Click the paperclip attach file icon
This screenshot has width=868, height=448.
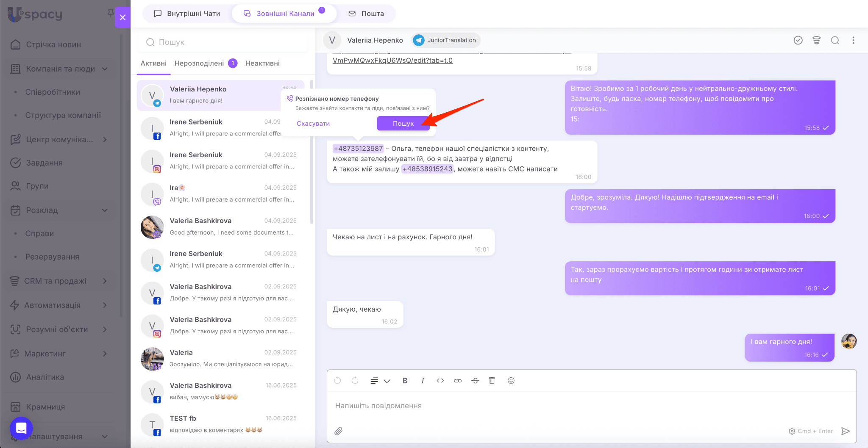[338, 431]
